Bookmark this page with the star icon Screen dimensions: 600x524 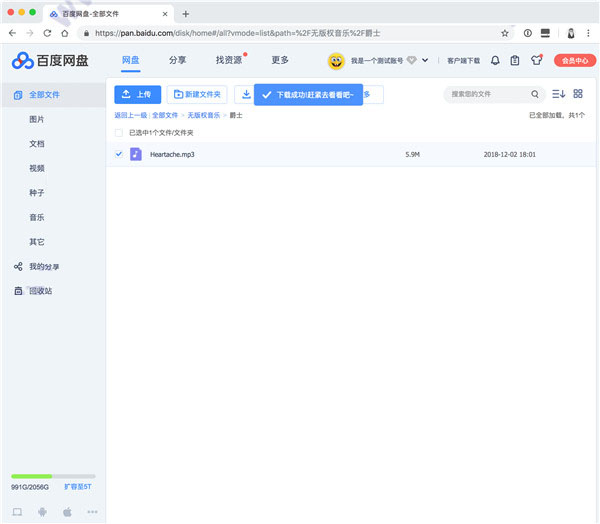(504, 32)
